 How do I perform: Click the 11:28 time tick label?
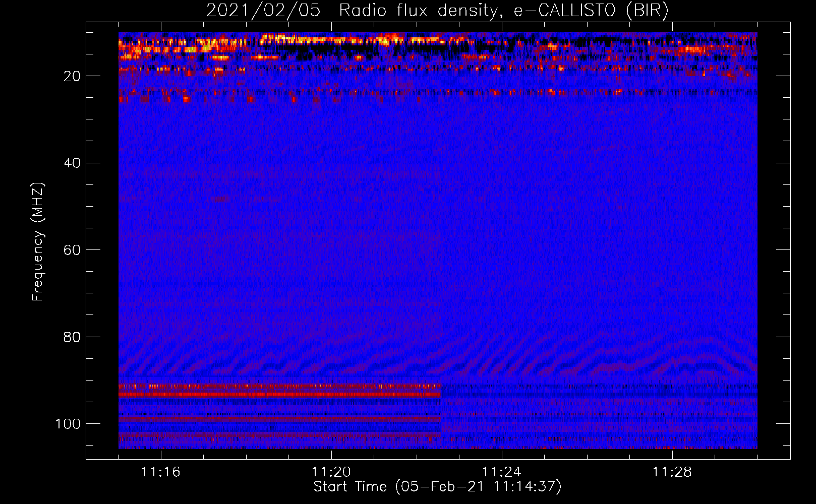[672, 472]
